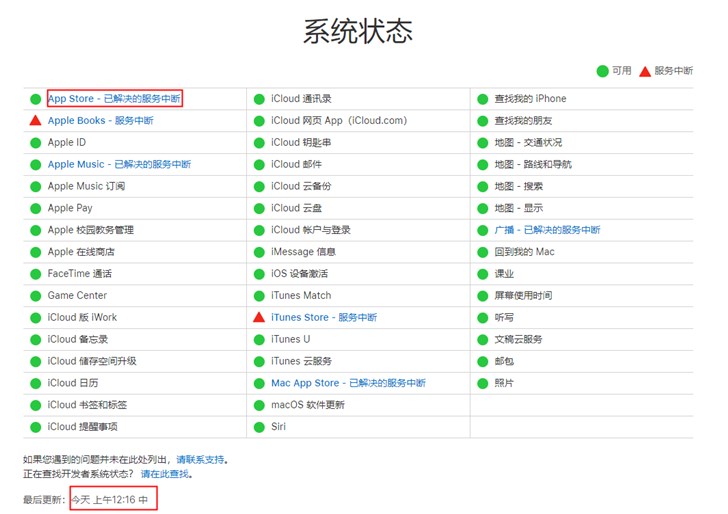Screen dimensions: 728x514
Task: Select the iCloud 网页 App (iCloud.com) text
Action: tap(339, 121)
